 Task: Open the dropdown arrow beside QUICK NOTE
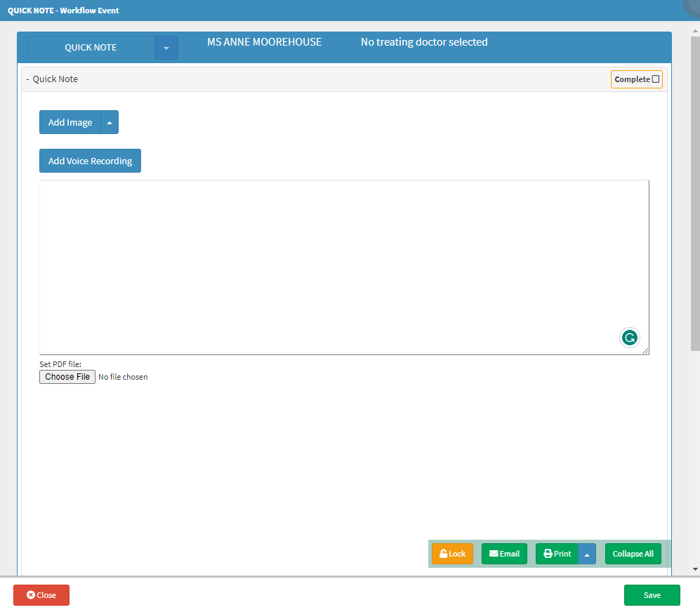click(x=166, y=48)
